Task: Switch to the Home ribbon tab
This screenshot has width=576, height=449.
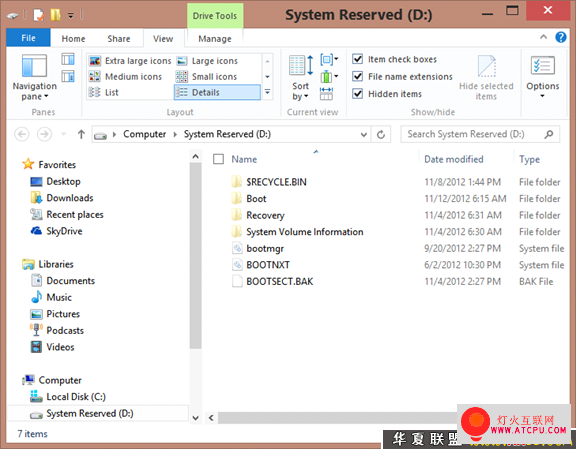Action: (x=73, y=39)
